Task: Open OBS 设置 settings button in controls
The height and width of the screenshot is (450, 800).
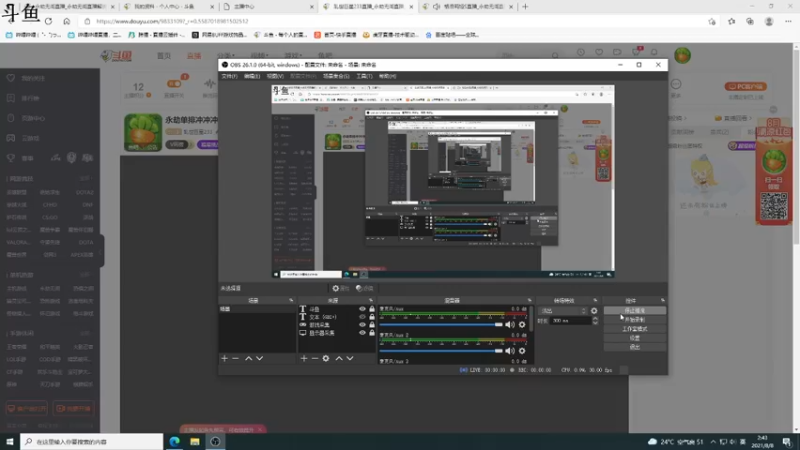Action: [x=635, y=338]
